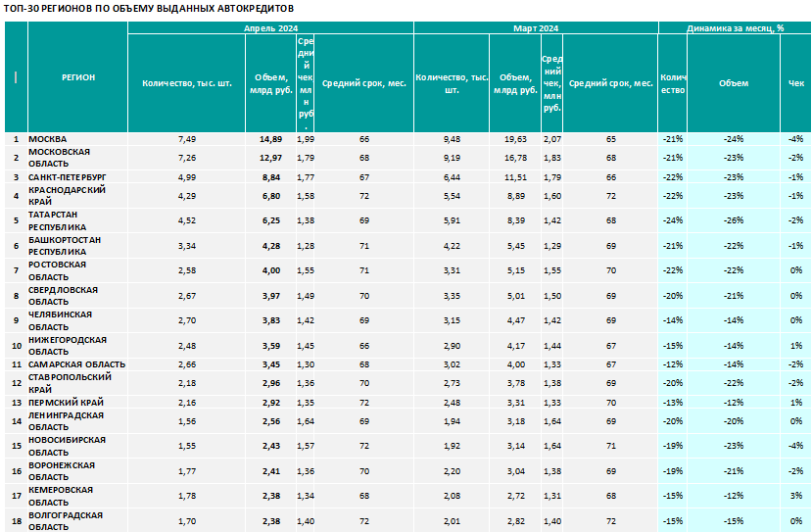Click Свердловская область April volume 3,97

click(271, 296)
